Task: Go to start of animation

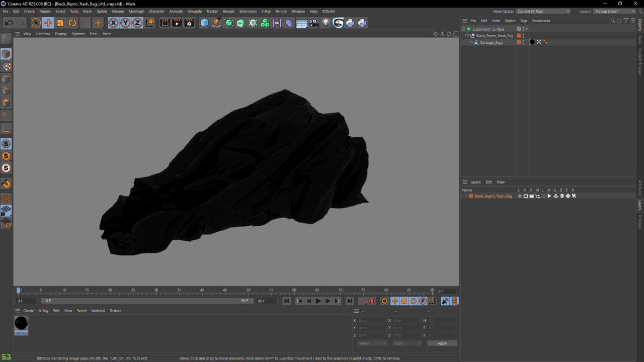Action: pos(287,301)
